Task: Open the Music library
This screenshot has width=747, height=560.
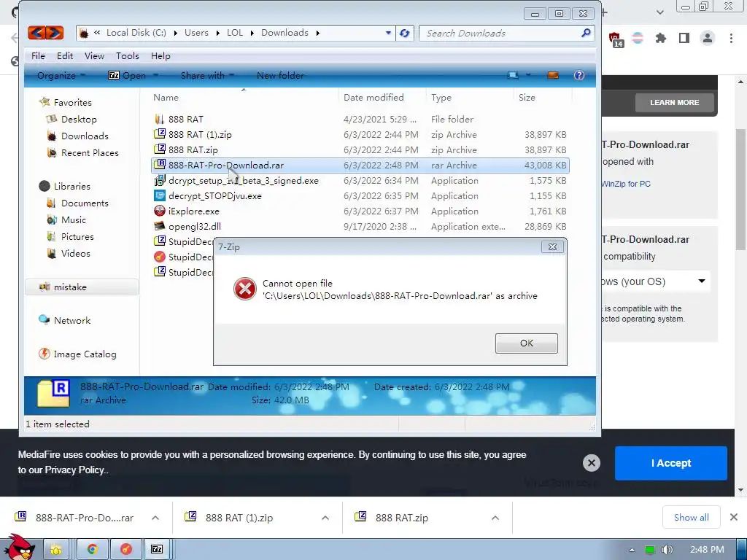Action: tap(74, 219)
